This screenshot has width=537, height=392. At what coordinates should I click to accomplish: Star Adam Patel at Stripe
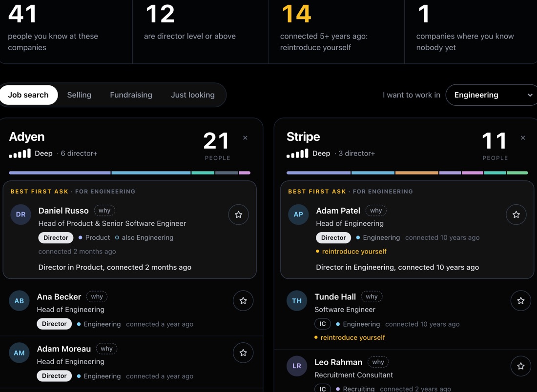coord(516,215)
